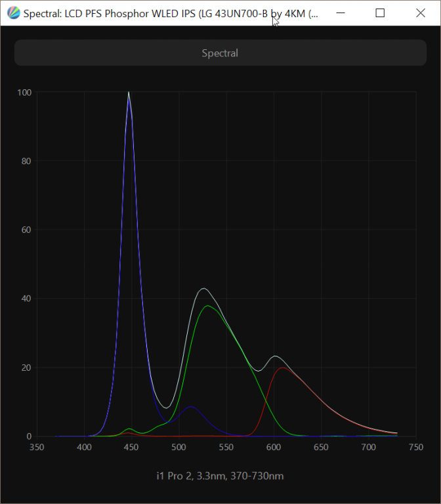Click the x-axis label 700

(x=368, y=447)
